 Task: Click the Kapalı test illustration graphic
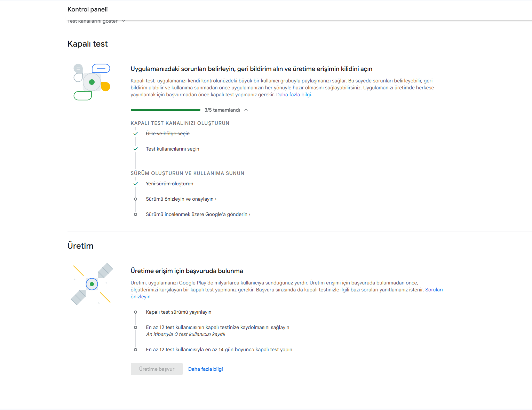(x=92, y=82)
